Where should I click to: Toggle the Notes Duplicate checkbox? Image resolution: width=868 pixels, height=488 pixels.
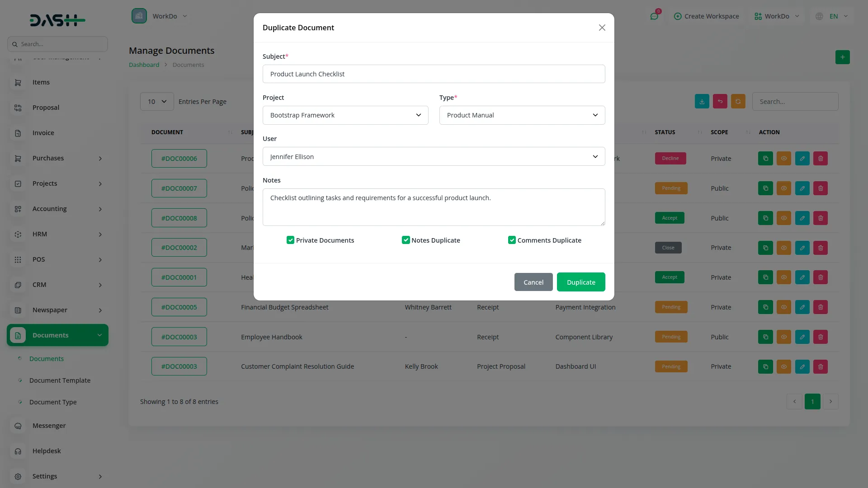click(x=406, y=240)
